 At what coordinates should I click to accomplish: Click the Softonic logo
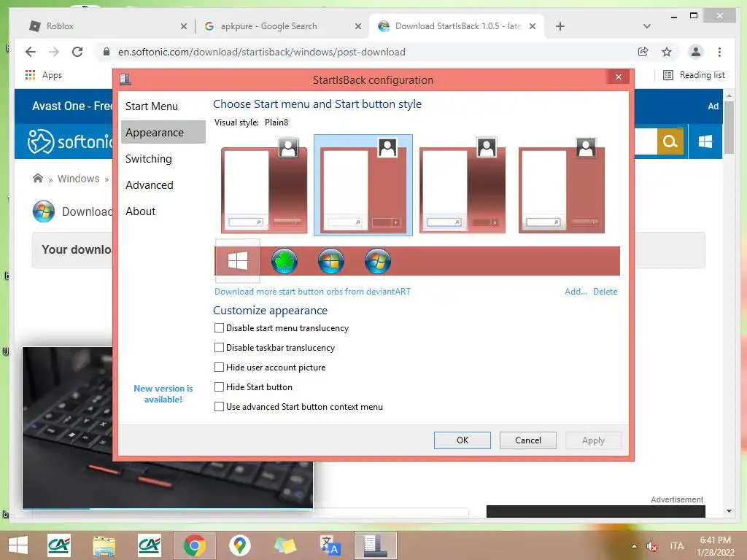click(70, 141)
